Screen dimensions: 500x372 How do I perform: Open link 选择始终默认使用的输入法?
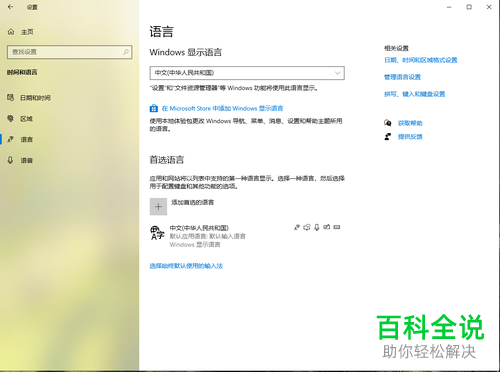[186, 266]
